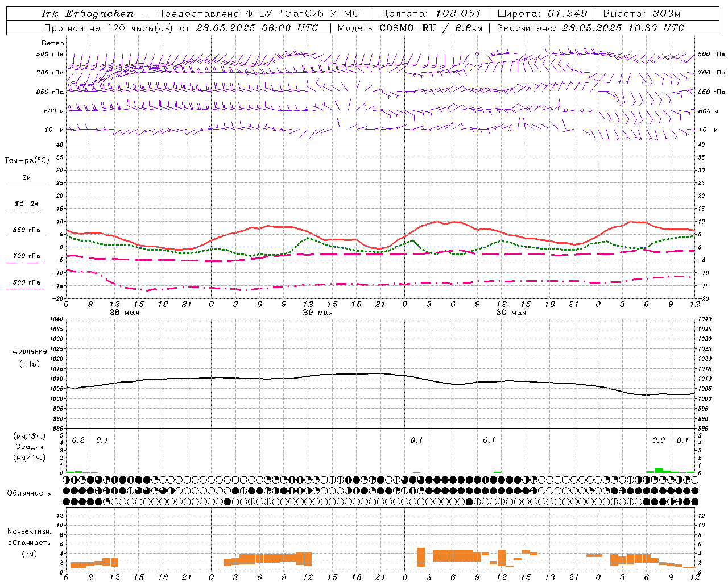This screenshot has width=728, height=582.
Task: Click the "(мм/3ч.)" precipitation unit label
Action: point(30,436)
